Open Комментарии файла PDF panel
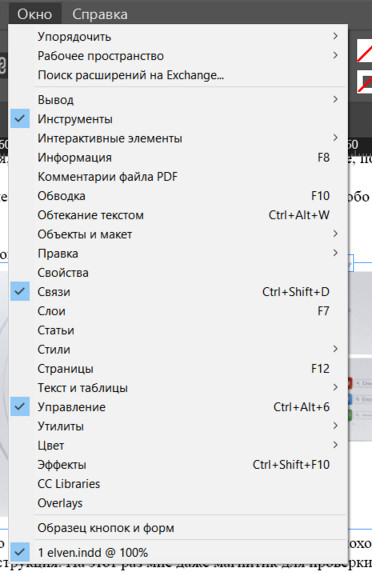 point(178,177)
